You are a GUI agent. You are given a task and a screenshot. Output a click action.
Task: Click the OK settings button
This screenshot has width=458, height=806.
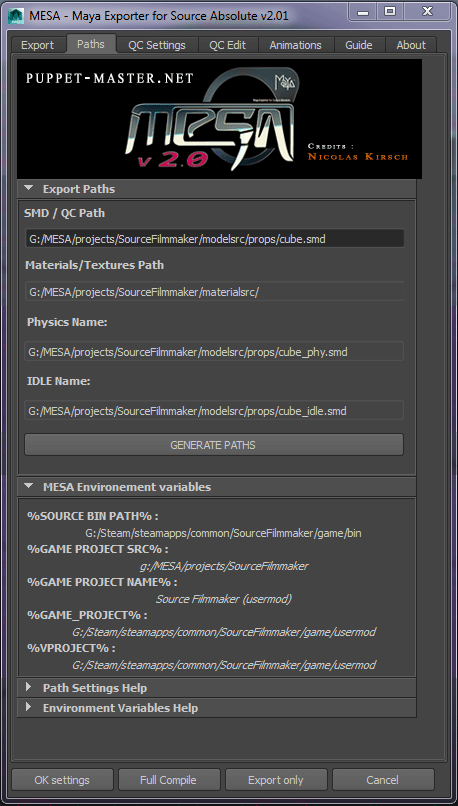tap(62, 780)
